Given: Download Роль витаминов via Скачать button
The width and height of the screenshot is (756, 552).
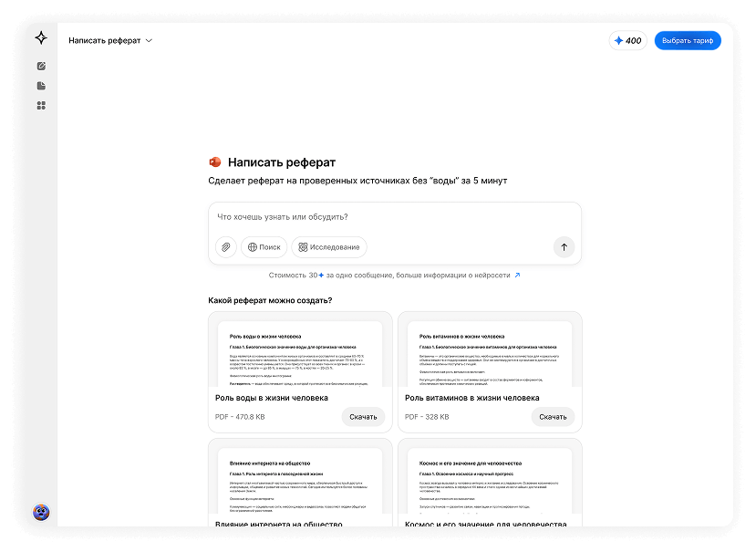Looking at the screenshot, I should (x=553, y=416).
